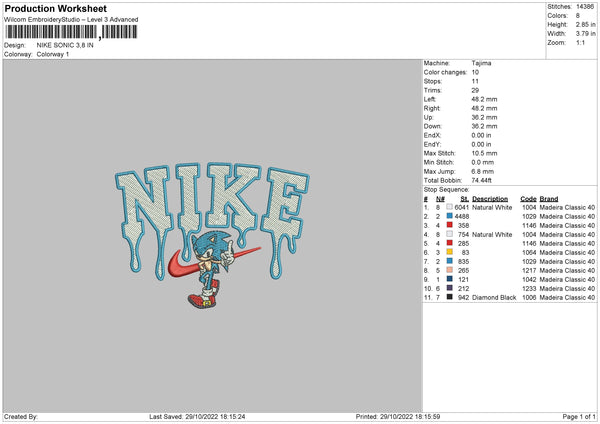Click the underlined Code column header

click(528, 199)
